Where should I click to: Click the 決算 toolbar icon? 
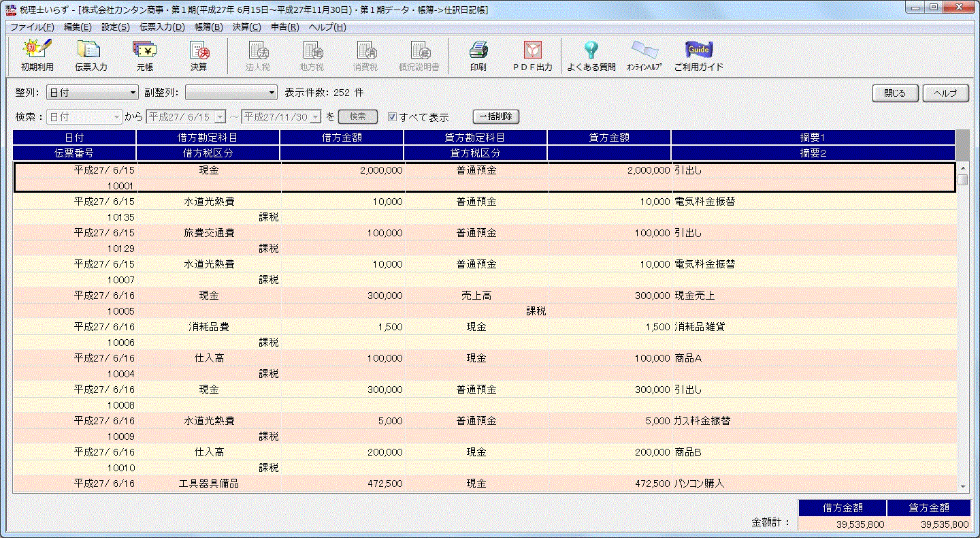(x=199, y=55)
